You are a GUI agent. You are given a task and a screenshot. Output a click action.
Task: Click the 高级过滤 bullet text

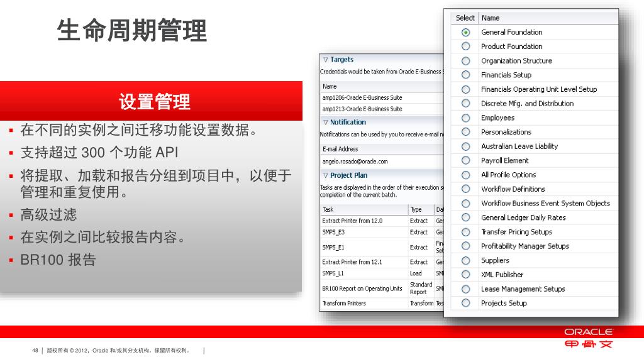(x=48, y=214)
